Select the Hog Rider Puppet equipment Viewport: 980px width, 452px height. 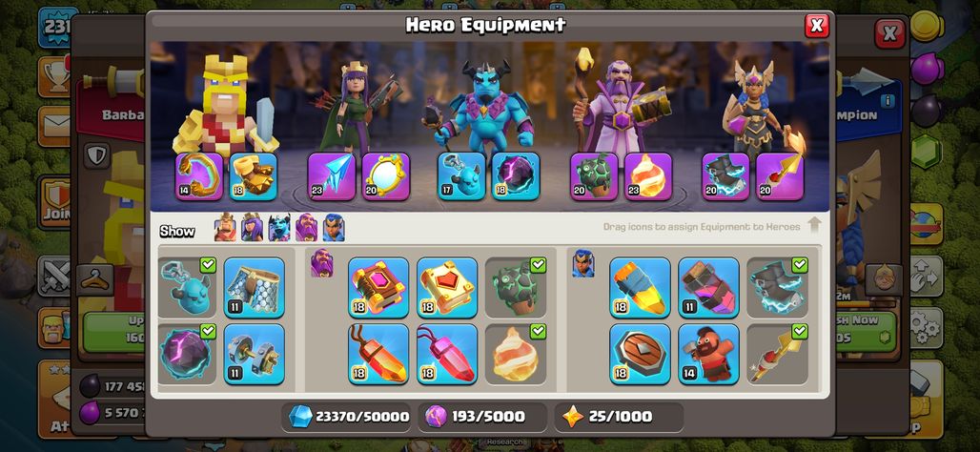[708, 354]
